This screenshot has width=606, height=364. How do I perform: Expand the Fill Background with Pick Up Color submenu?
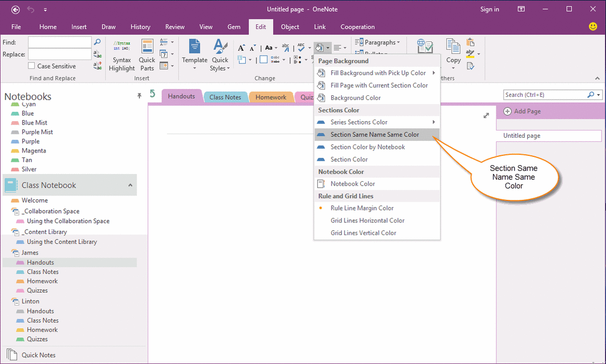(x=434, y=73)
